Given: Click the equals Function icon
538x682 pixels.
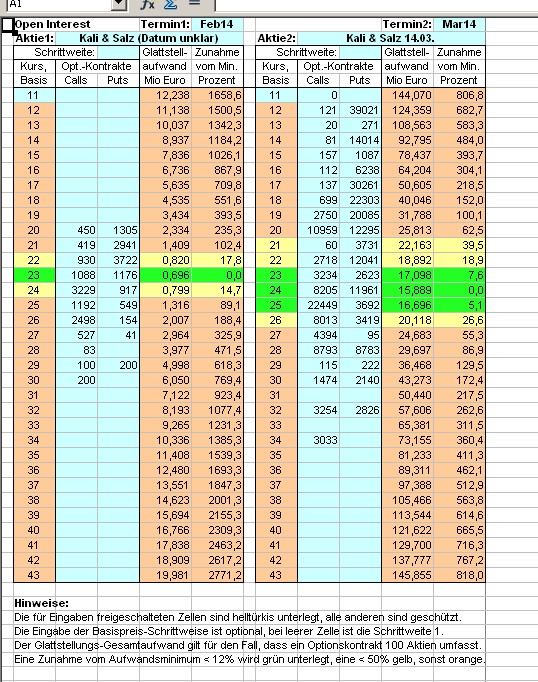Looking at the screenshot, I should pos(194,3).
